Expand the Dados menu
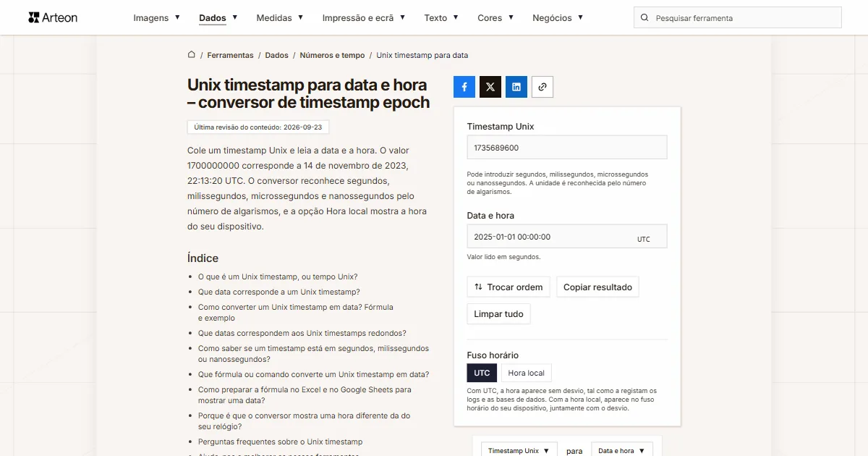This screenshot has height=456, width=868. tap(218, 18)
